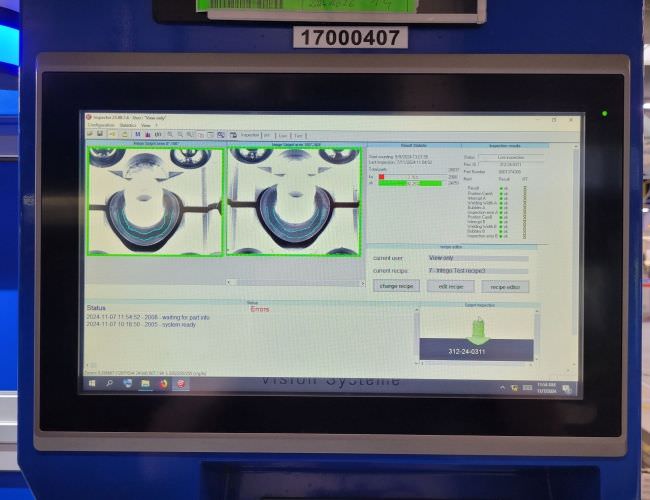Click the right arrow of image scrollbar
650x500 pixels.
363,284
